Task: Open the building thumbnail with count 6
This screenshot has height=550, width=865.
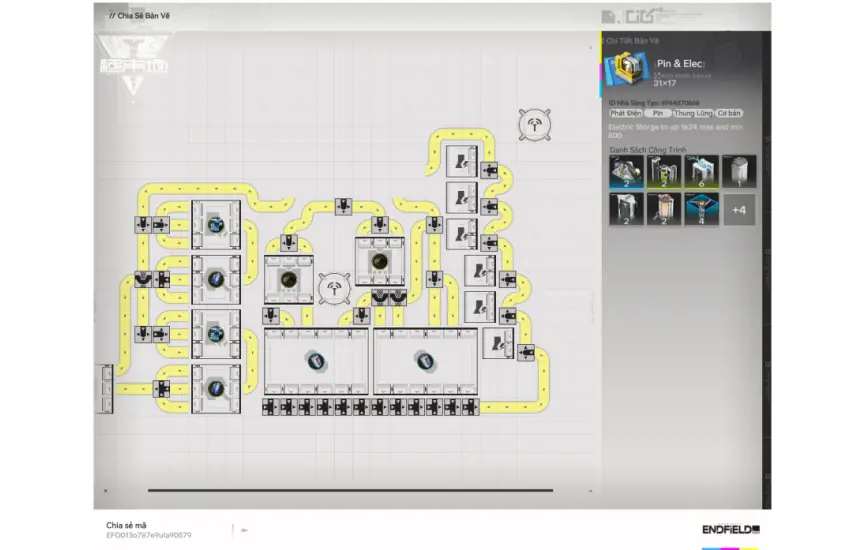Action: click(x=701, y=172)
